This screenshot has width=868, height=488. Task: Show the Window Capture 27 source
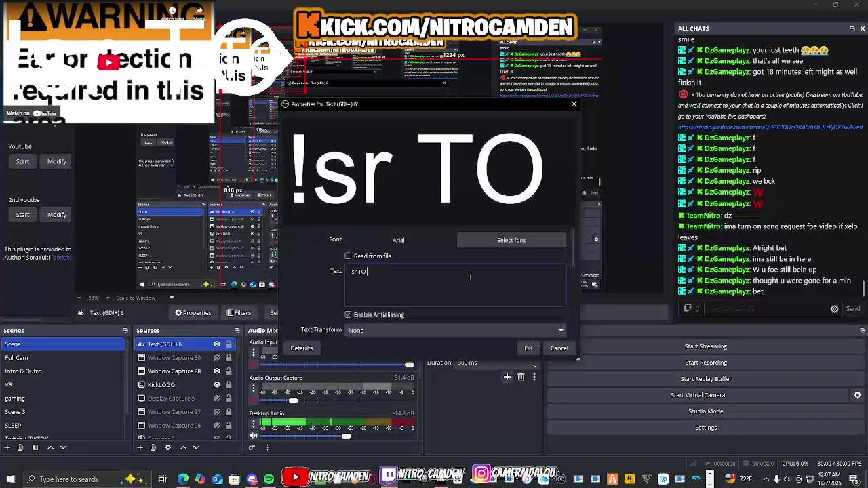pos(217,412)
